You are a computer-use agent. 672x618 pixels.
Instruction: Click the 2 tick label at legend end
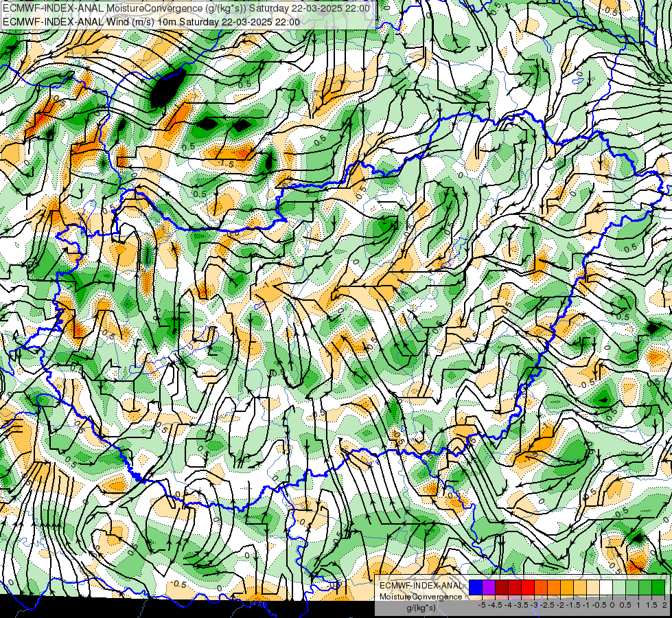664,605
